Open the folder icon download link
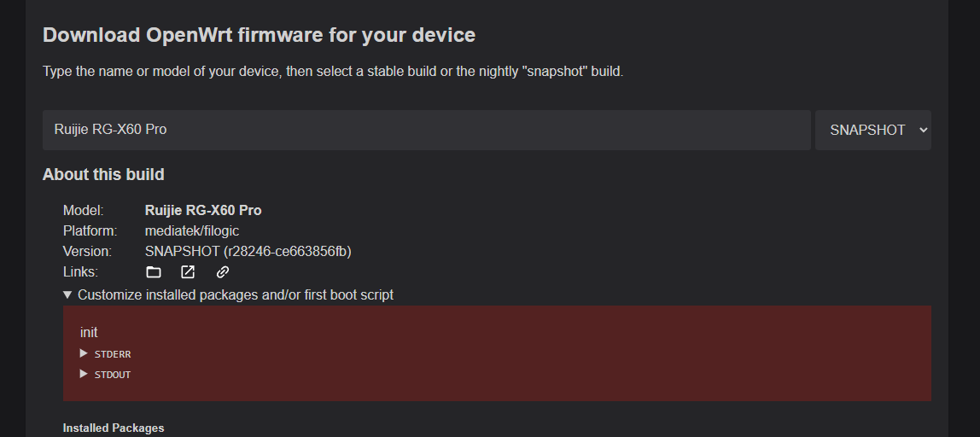This screenshot has width=980, height=437. click(153, 272)
